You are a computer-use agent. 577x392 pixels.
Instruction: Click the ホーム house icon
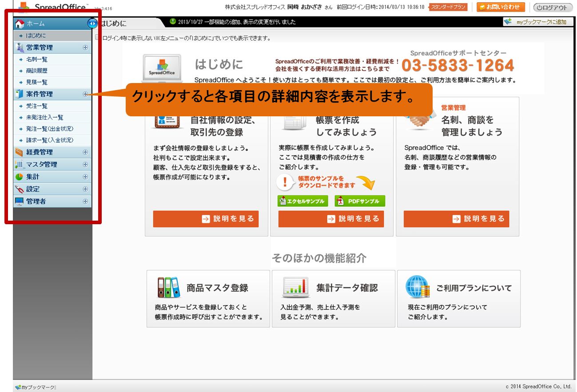coord(20,24)
